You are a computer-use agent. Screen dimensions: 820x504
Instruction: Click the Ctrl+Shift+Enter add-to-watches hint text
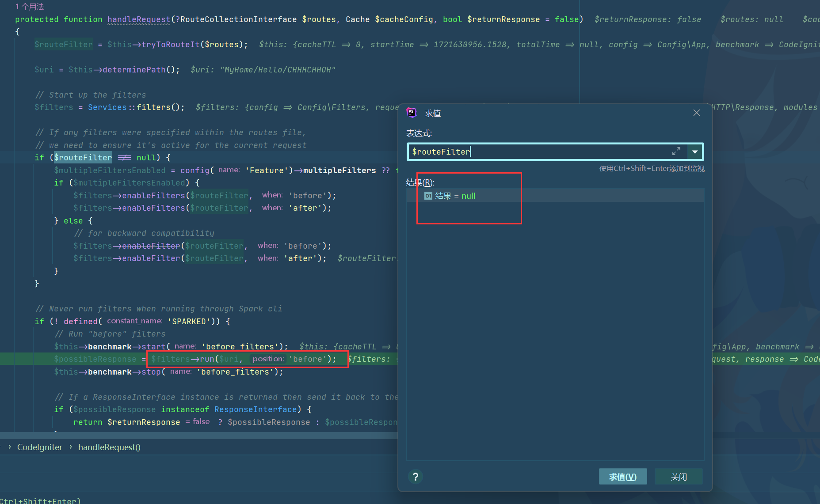click(x=652, y=168)
